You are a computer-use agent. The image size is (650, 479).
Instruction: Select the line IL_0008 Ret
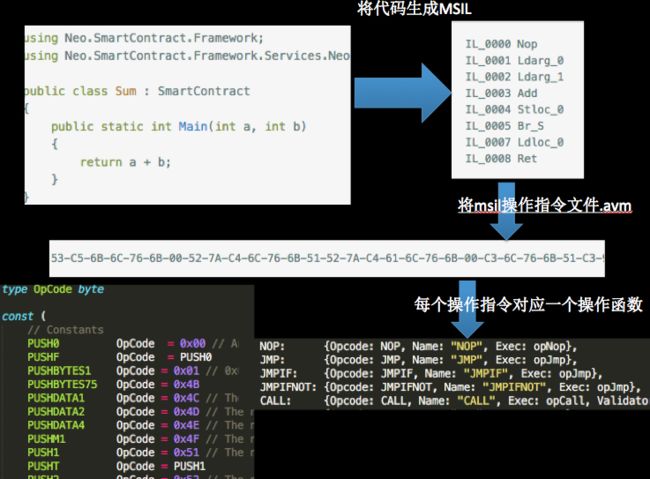click(501, 158)
